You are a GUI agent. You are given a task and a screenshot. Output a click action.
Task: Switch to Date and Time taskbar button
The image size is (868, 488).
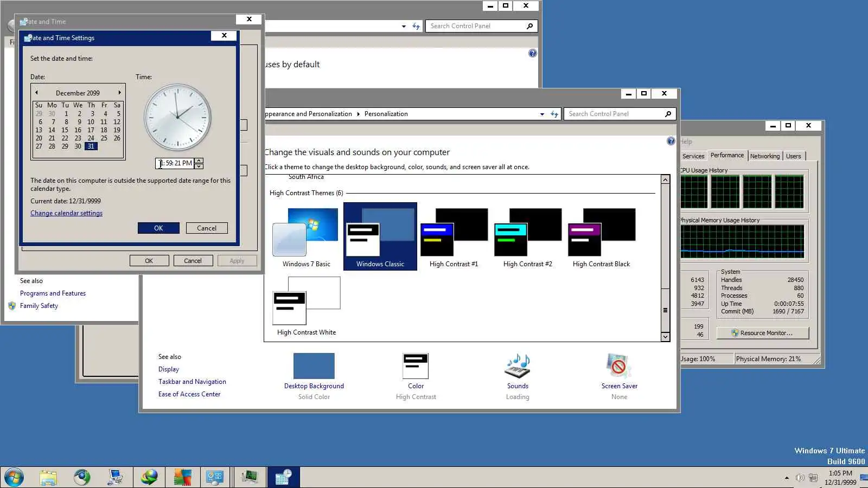284,478
